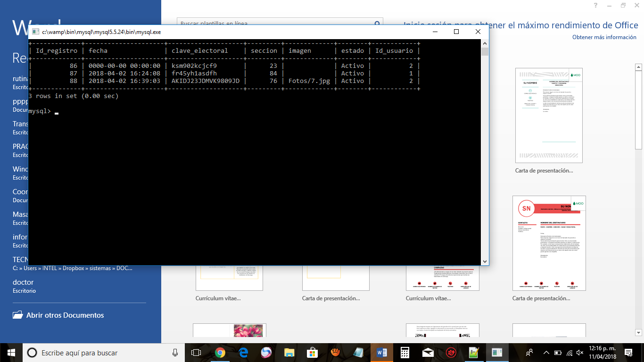Open File Explorer from the taskbar
Viewport: 644px width, 362px height.
point(289,353)
